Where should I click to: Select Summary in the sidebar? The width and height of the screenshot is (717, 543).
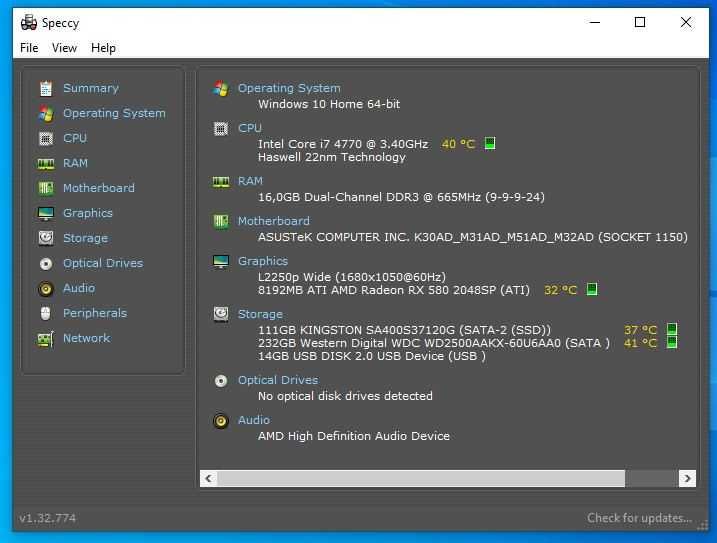[x=91, y=88]
